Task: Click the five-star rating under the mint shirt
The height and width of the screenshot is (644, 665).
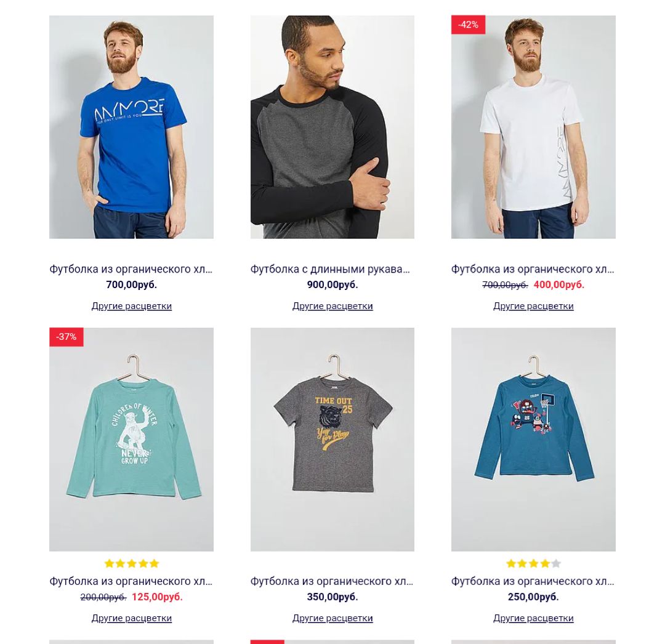Action: coord(132,563)
